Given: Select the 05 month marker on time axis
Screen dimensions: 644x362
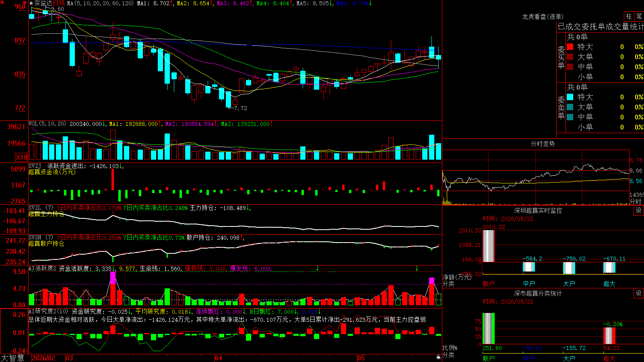Looking at the screenshot, I should tap(361, 358).
